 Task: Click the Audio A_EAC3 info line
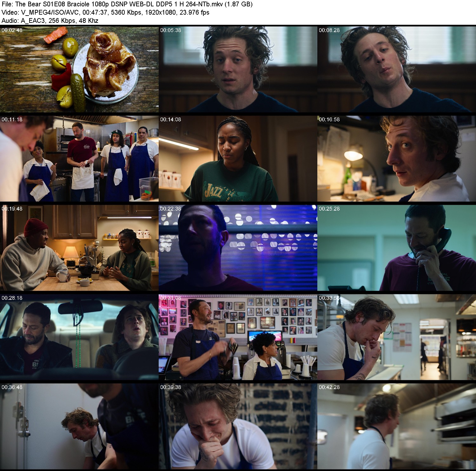[50, 21]
